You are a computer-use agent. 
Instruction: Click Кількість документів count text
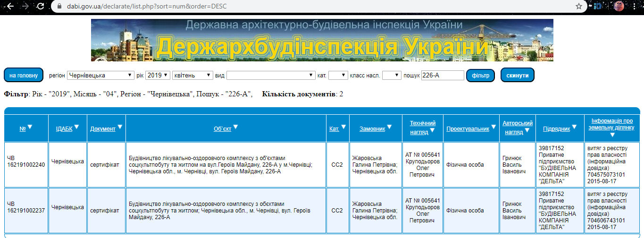[x=302, y=94]
